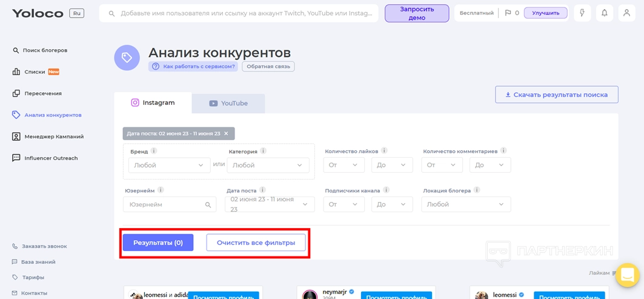Click the Influencer Outreach chat icon

coord(16,158)
